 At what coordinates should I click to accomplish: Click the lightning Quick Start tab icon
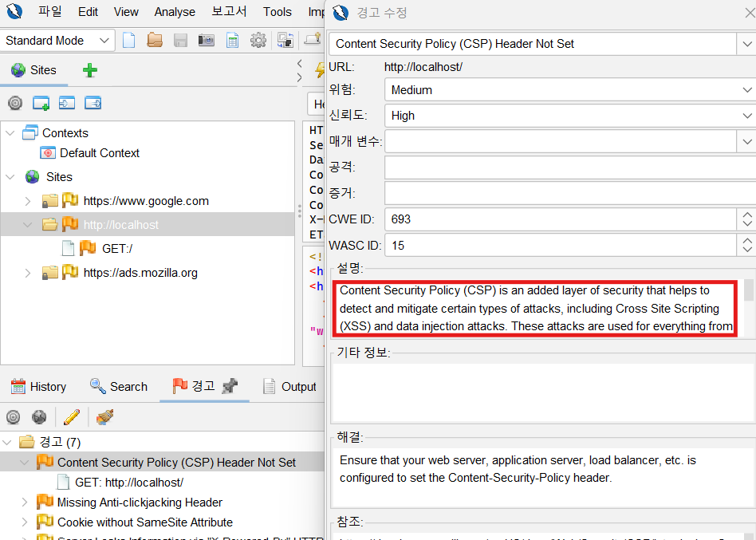coord(320,70)
